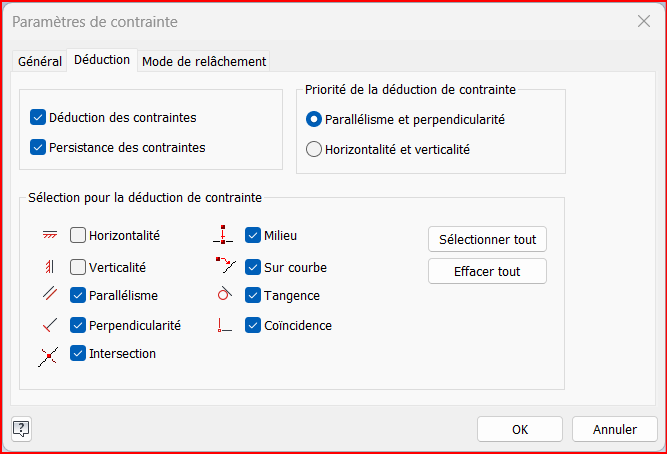Click the vertical constraint icon
Screen dimensions: 667x454
coord(50,267)
